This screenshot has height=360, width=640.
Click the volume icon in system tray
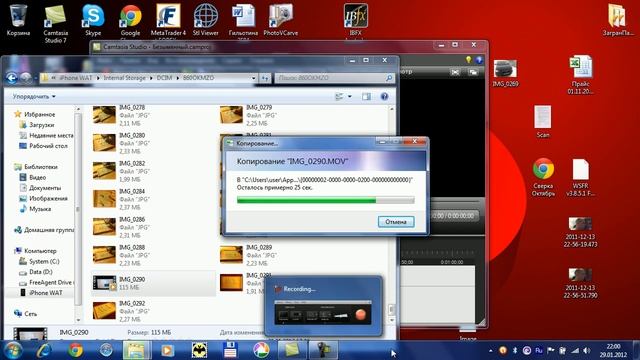(x=587, y=350)
